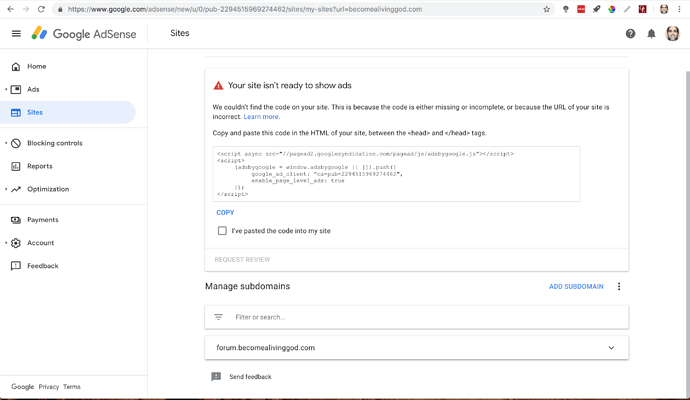Click the Payments icon
Screen dimensions: 690x400
[x=16, y=220]
